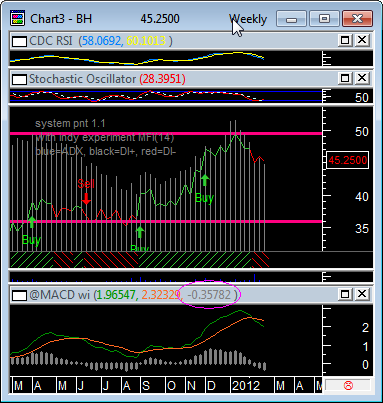Close the @MACD wi pane
383x403 pixels.
(362, 294)
